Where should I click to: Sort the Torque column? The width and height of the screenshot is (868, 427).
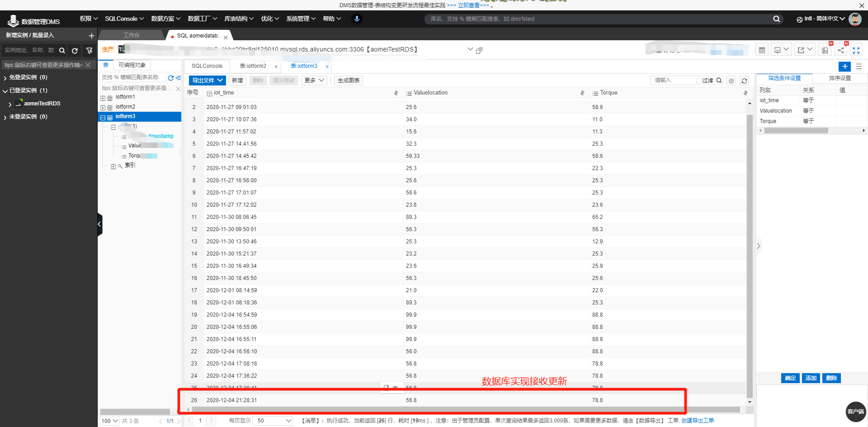pyautogui.click(x=745, y=93)
